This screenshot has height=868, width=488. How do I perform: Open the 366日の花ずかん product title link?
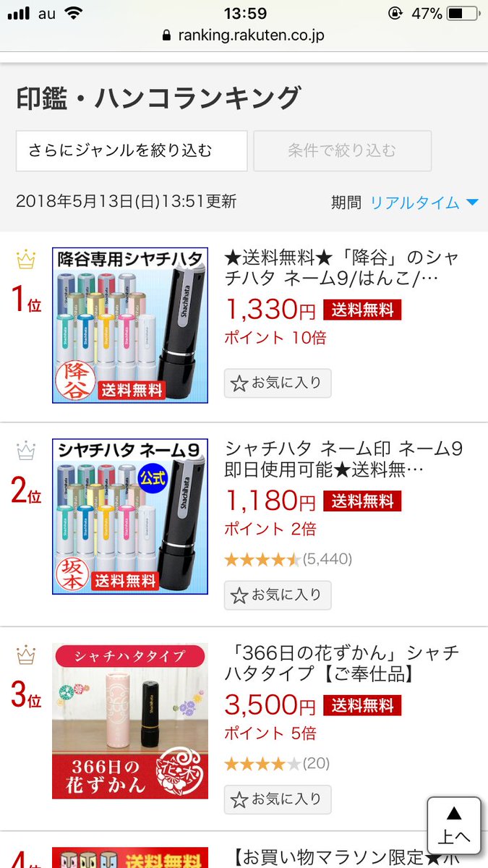point(342,664)
